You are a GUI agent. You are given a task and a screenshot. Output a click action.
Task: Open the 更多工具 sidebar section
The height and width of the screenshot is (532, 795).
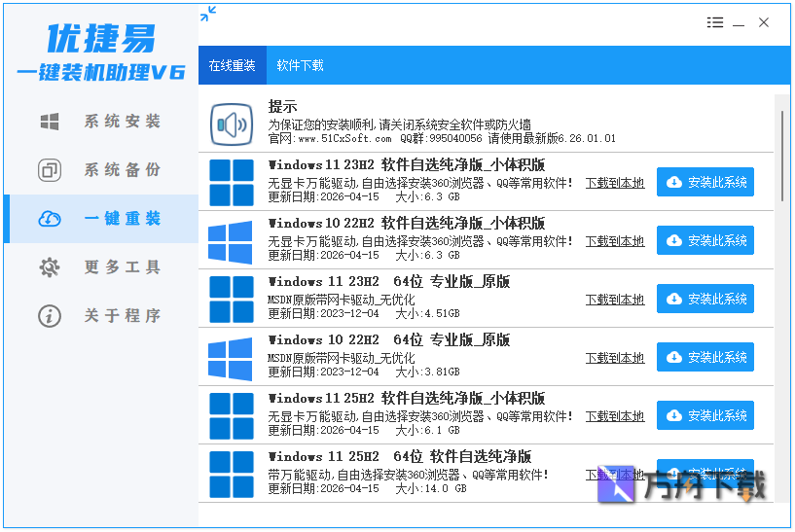101,267
